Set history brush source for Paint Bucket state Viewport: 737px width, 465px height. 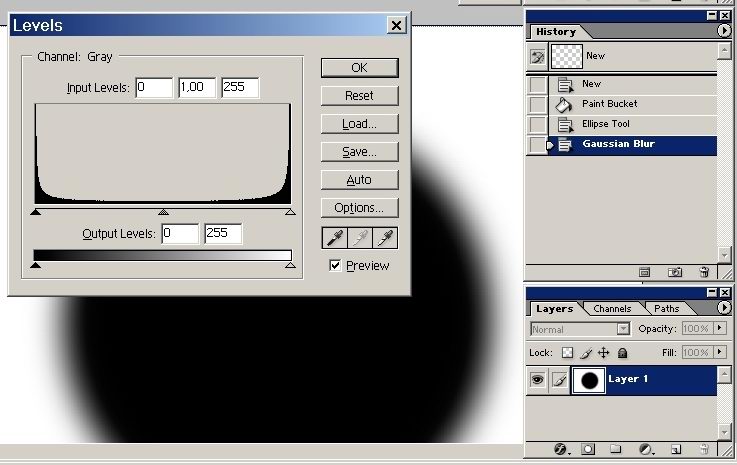tap(537, 104)
